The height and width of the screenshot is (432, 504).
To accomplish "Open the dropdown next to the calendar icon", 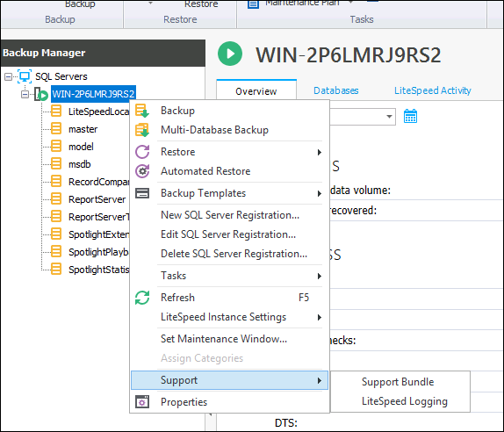I will pyautogui.click(x=389, y=117).
